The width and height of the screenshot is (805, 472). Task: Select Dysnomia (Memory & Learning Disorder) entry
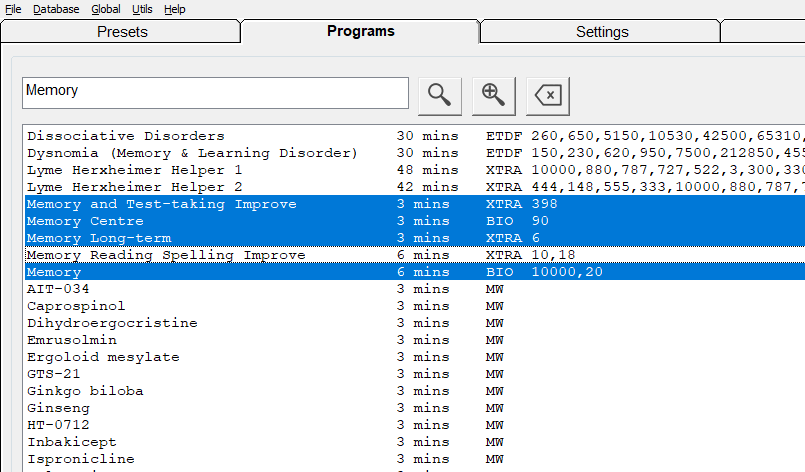[192, 153]
